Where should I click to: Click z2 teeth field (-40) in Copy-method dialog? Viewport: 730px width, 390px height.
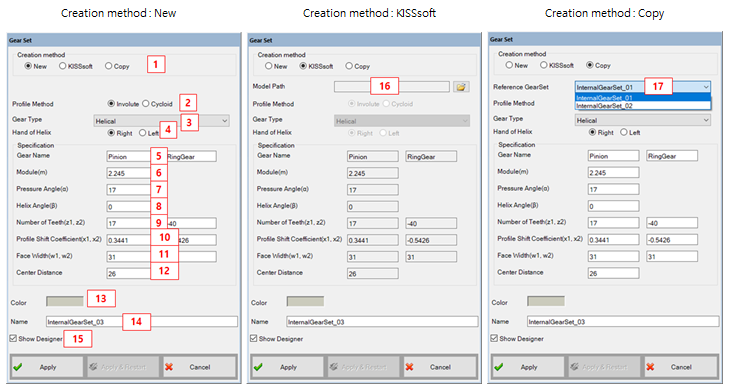pos(672,223)
